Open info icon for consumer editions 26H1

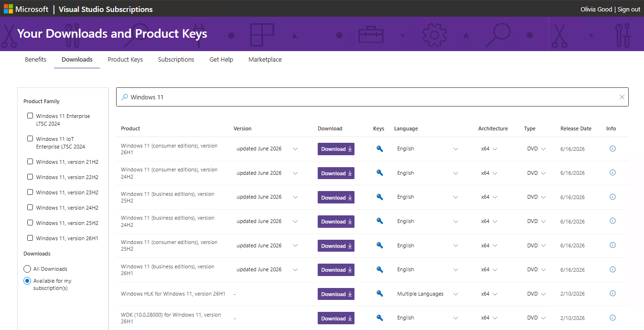tap(613, 149)
